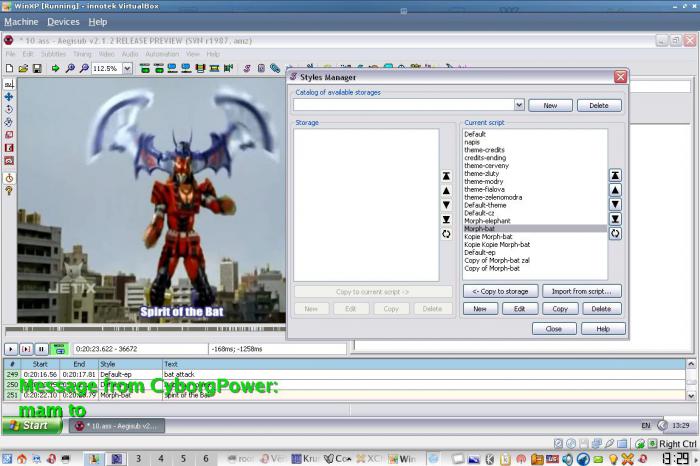This screenshot has width=700, height=466.
Task: Click the Zoom In magnifier icon
Action: coord(70,68)
